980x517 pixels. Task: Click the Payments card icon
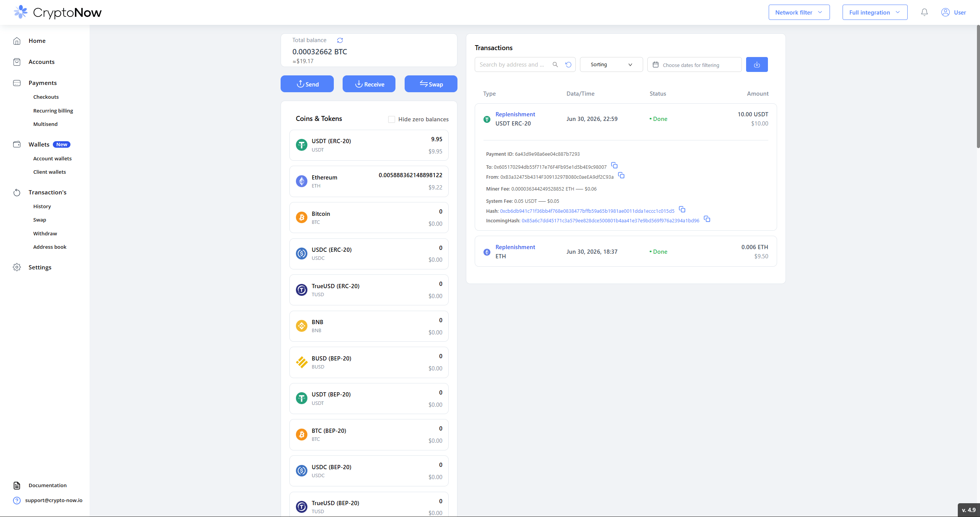pos(17,83)
